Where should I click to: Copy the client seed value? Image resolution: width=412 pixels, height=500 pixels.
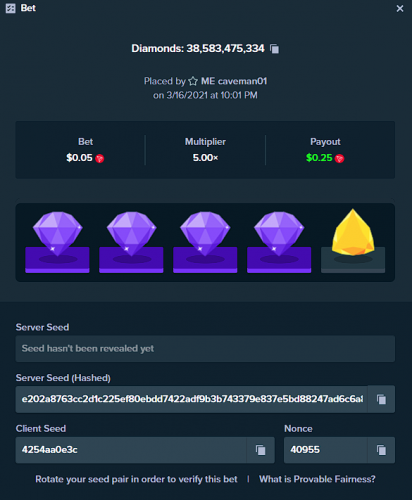pyautogui.click(x=261, y=450)
